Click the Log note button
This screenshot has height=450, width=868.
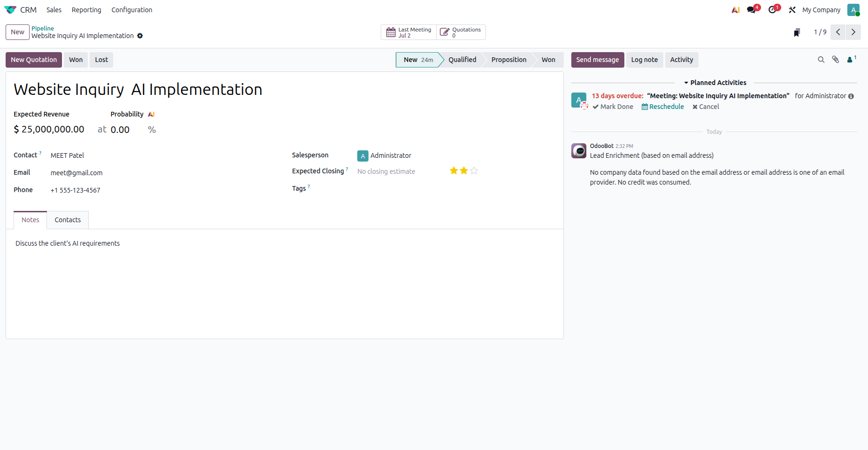tap(645, 60)
